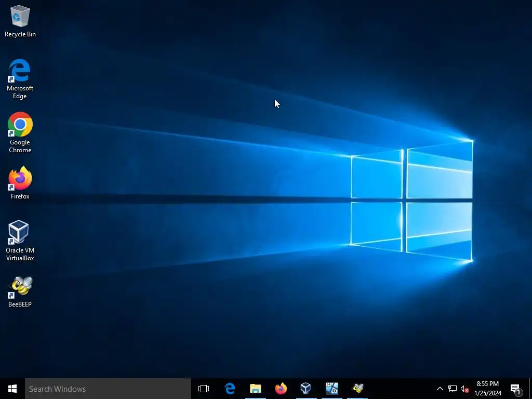The image size is (532, 399).
Task: Open the network status tray icon
Action: pos(453,389)
